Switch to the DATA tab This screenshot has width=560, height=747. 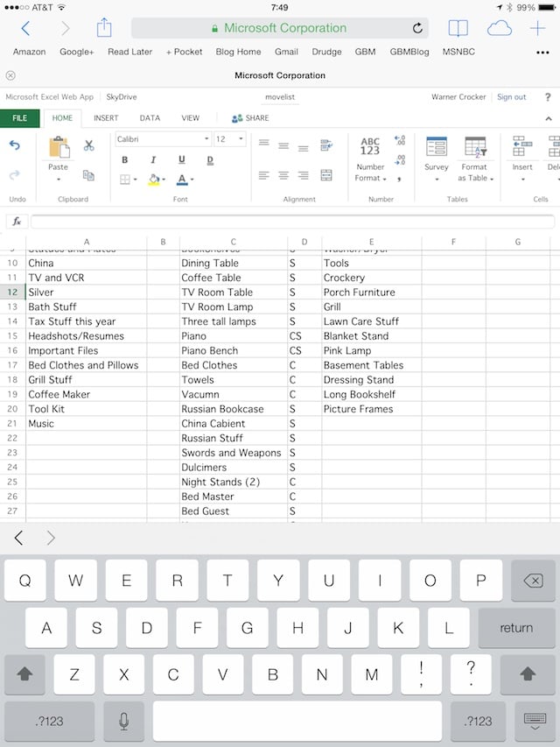(150, 118)
